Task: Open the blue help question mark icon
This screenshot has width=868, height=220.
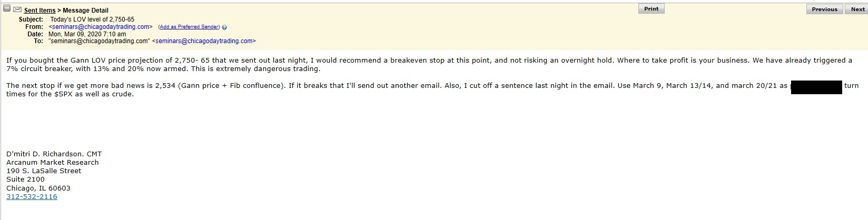Action: pos(225,27)
